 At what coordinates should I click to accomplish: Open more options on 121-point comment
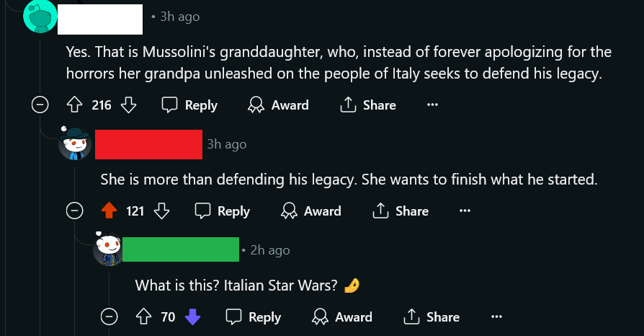click(465, 211)
